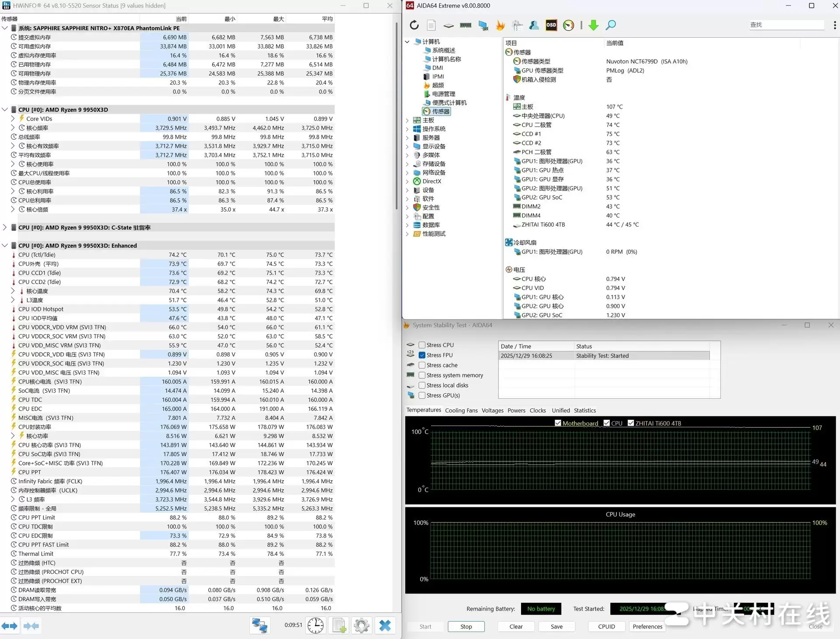
Task: Open Preferences in the stability test window
Action: [x=647, y=626]
